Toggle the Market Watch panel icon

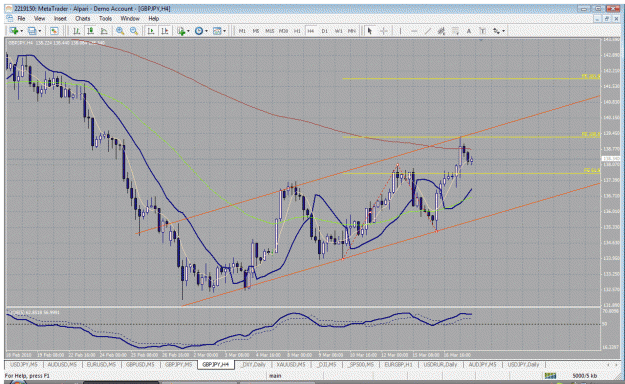click(x=54, y=31)
